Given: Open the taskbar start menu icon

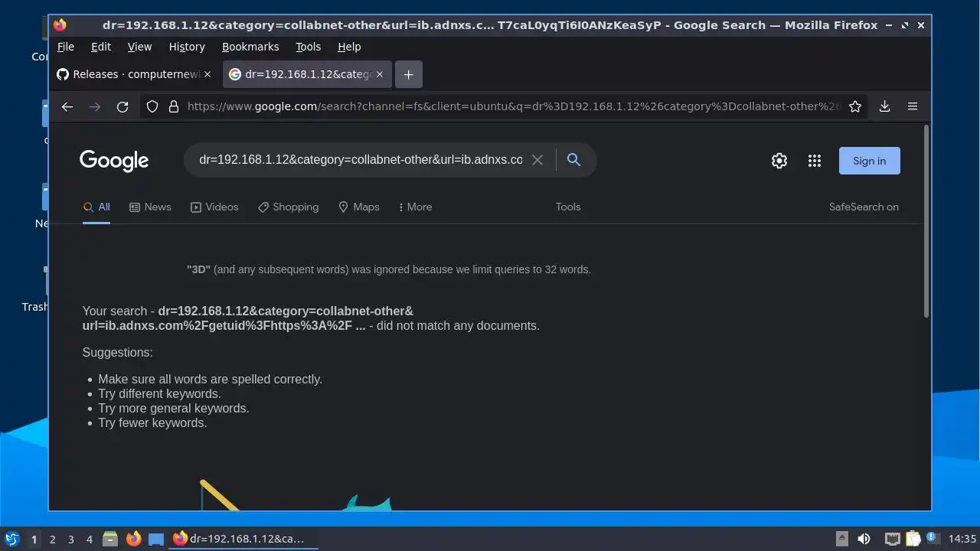Looking at the screenshot, I should pos(11,539).
